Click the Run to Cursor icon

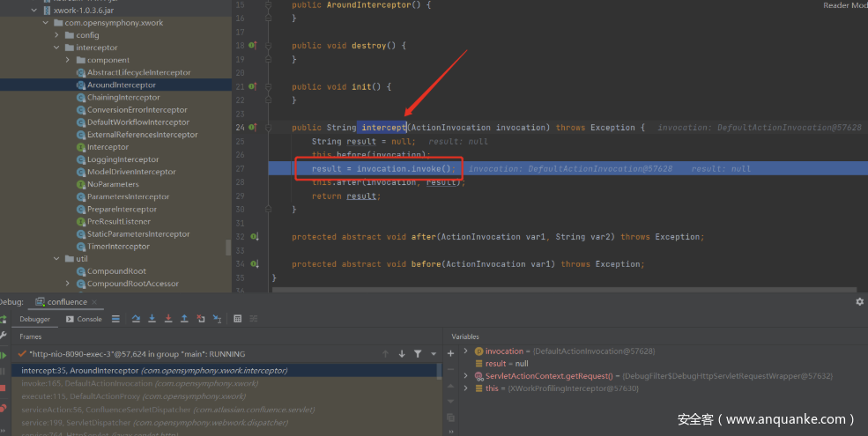point(217,319)
